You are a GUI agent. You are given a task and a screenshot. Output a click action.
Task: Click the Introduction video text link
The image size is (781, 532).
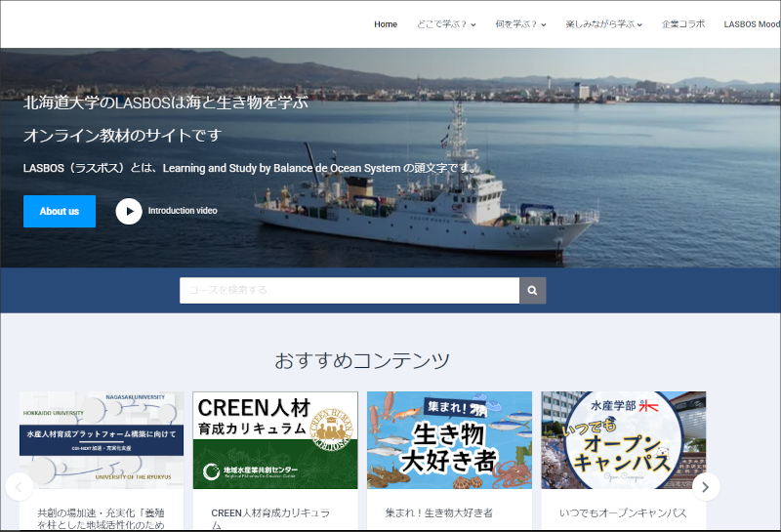[183, 211]
